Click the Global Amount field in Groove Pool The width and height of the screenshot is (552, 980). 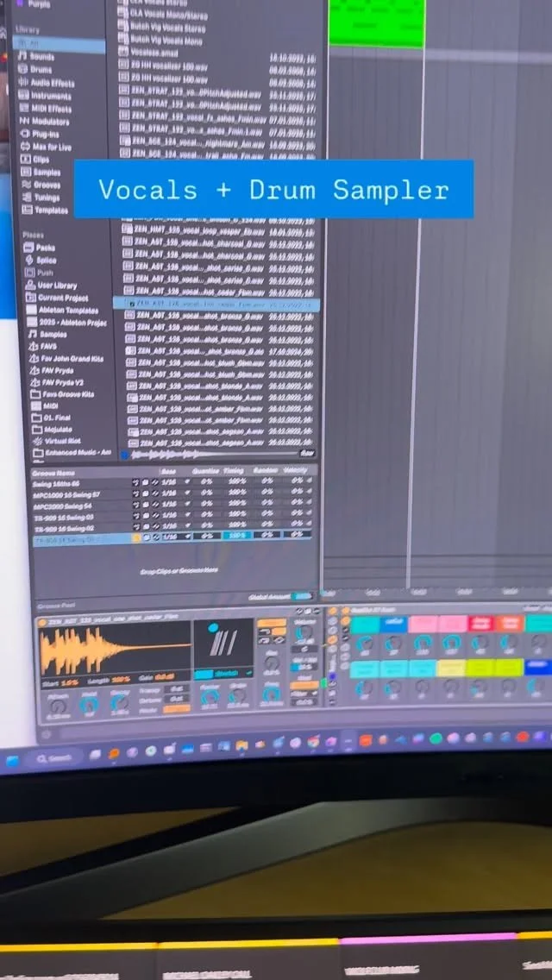click(302, 597)
